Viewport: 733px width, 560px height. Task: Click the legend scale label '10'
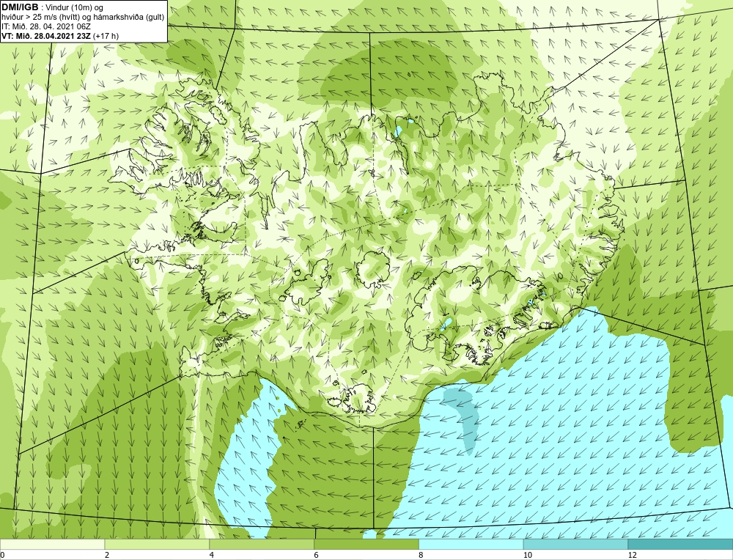(527, 555)
